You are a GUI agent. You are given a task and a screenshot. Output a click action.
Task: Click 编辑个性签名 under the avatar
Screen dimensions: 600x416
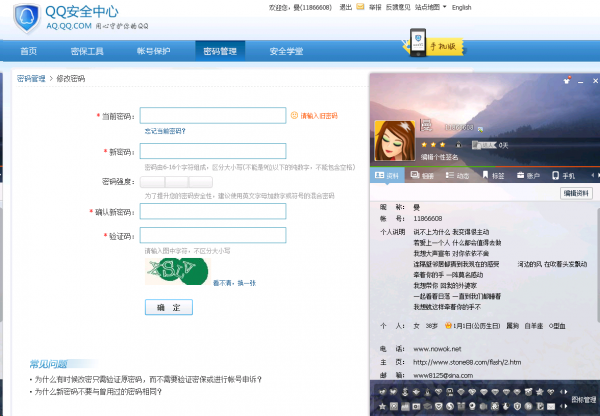coord(439,157)
